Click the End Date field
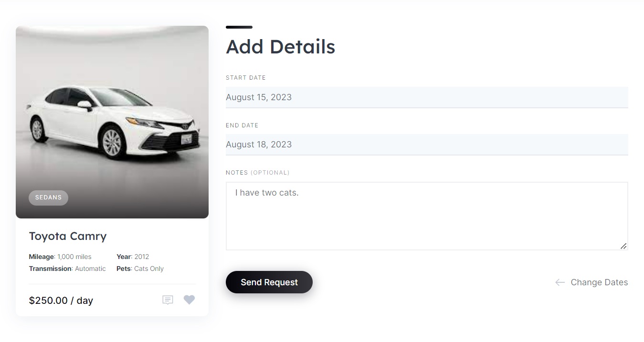The image size is (644, 342). point(427,145)
